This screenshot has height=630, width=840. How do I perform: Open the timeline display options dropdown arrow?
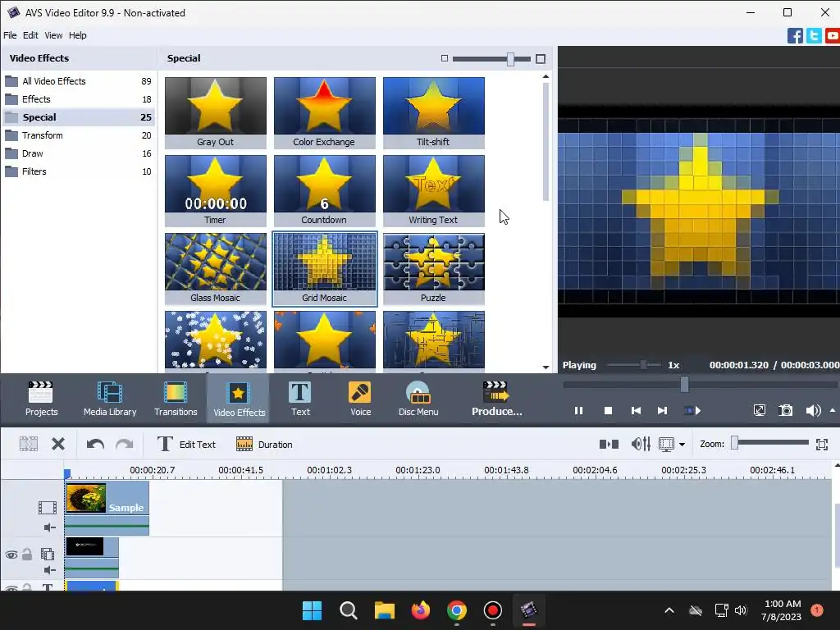682,444
